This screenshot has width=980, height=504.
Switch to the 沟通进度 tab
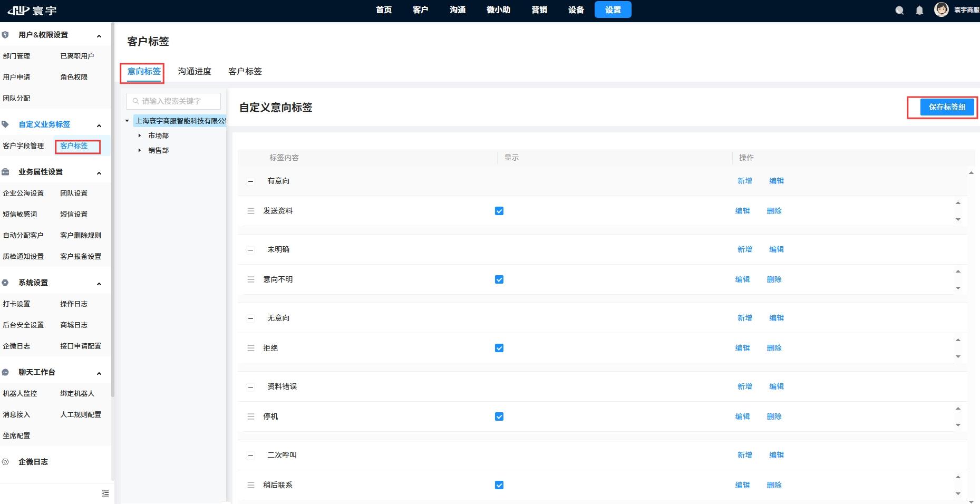coord(195,71)
